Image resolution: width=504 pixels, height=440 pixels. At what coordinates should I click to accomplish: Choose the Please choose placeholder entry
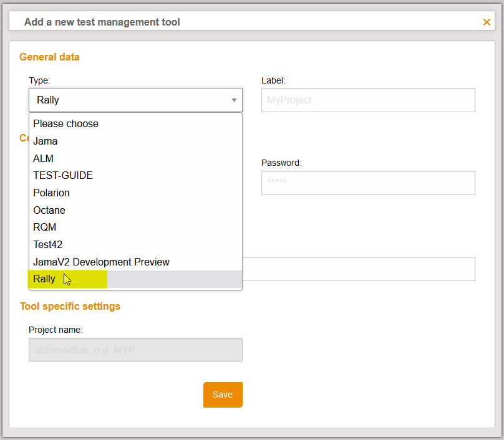pos(65,123)
